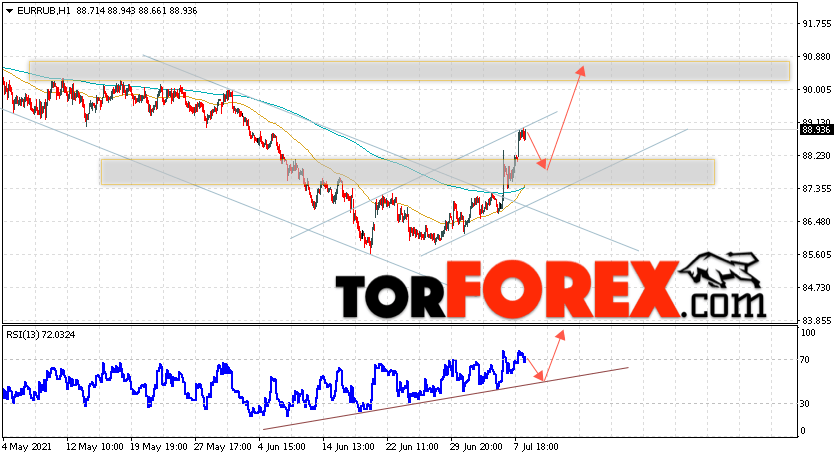Select the 19 May 19:00 date label

click(159, 447)
